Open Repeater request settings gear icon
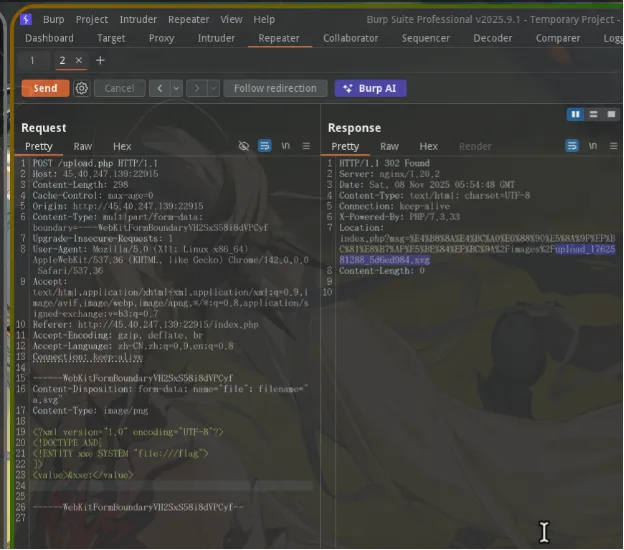624x550 pixels. (82, 88)
